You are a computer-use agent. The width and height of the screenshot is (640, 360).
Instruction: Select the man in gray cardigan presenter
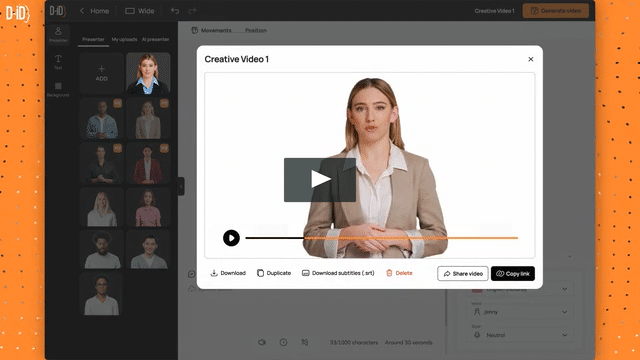[148, 249]
